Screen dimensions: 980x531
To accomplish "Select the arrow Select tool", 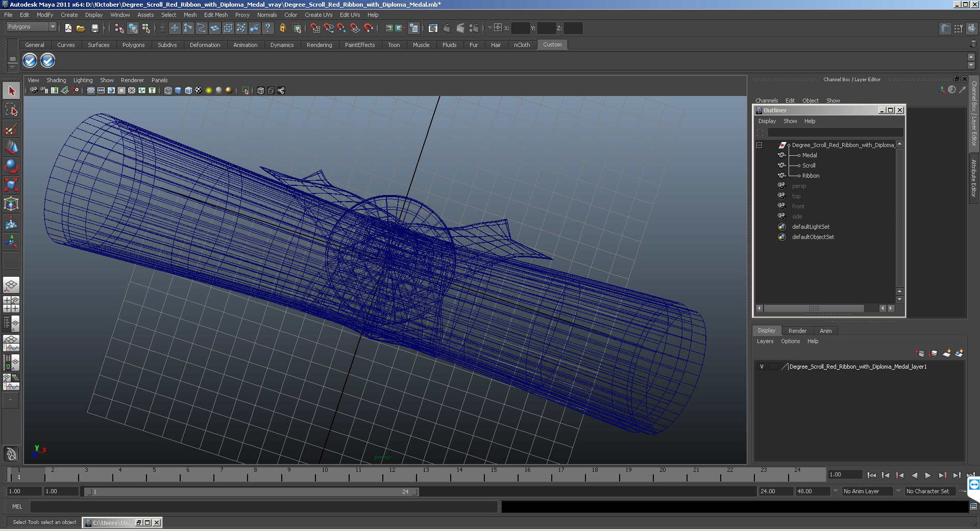I will point(11,91).
